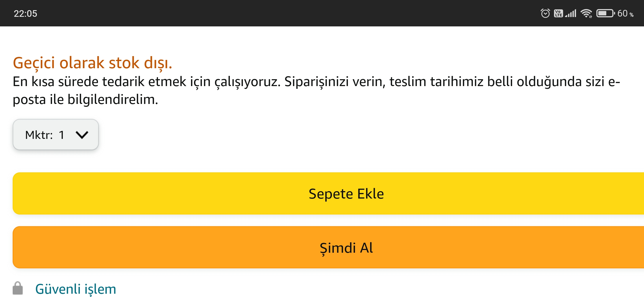644x297 pixels.
Task: Open the Mktr quantity dropdown
Action: (56, 134)
